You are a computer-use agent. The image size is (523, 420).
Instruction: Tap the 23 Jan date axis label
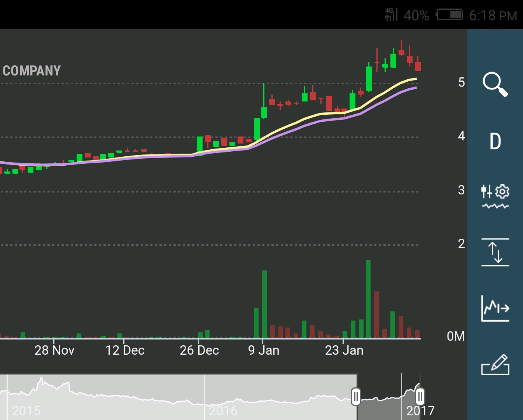click(x=344, y=350)
